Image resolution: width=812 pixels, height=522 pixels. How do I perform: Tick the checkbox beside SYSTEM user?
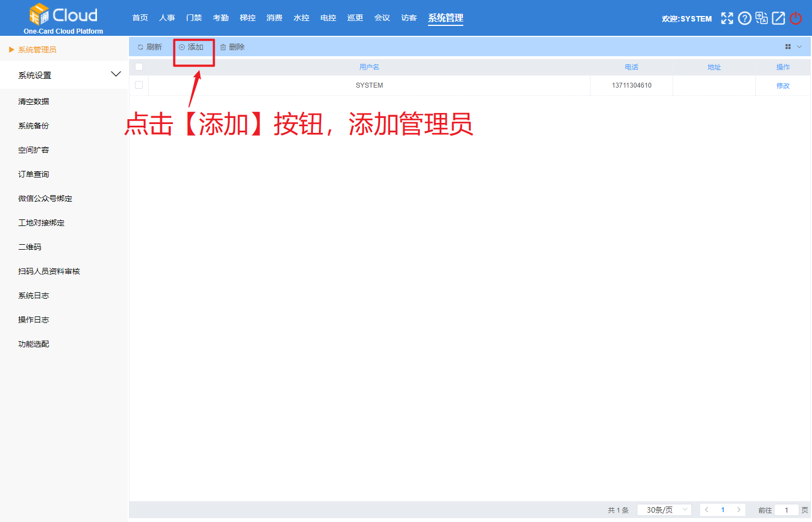139,84
